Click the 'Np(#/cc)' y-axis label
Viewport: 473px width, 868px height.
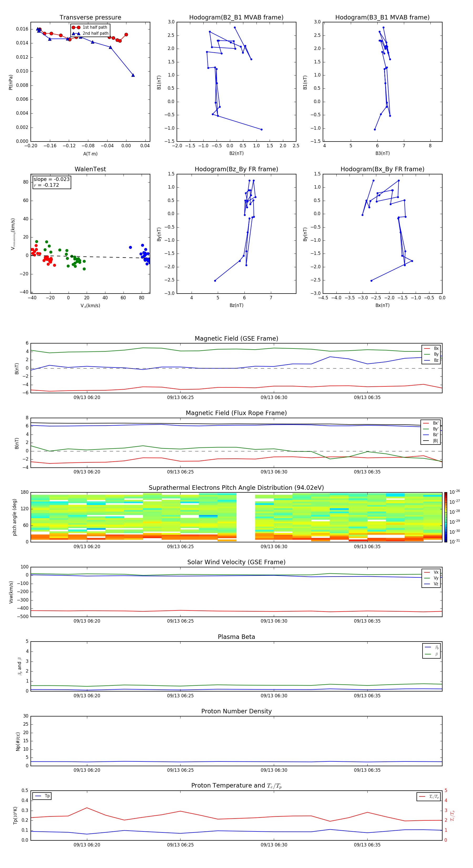[x=18, y=741]
